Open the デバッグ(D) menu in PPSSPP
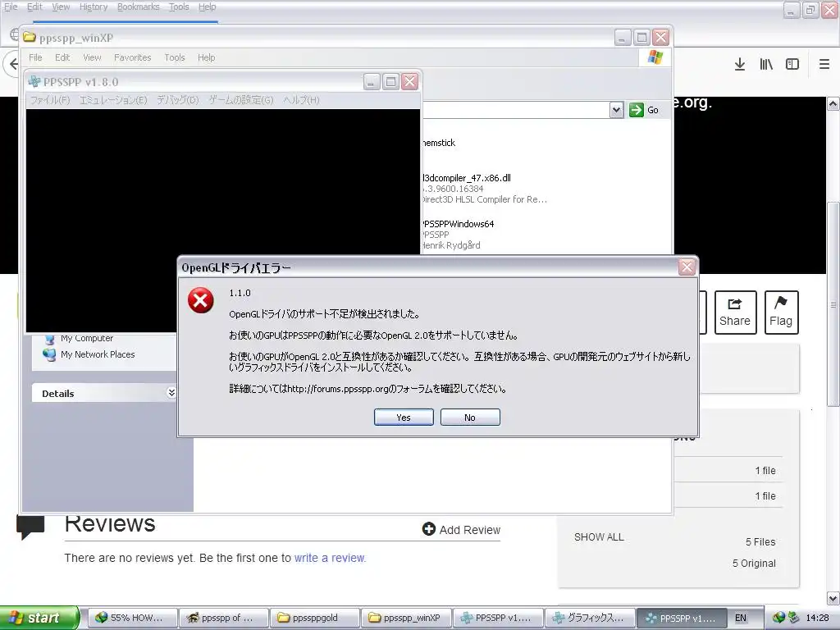 point(177,100)
